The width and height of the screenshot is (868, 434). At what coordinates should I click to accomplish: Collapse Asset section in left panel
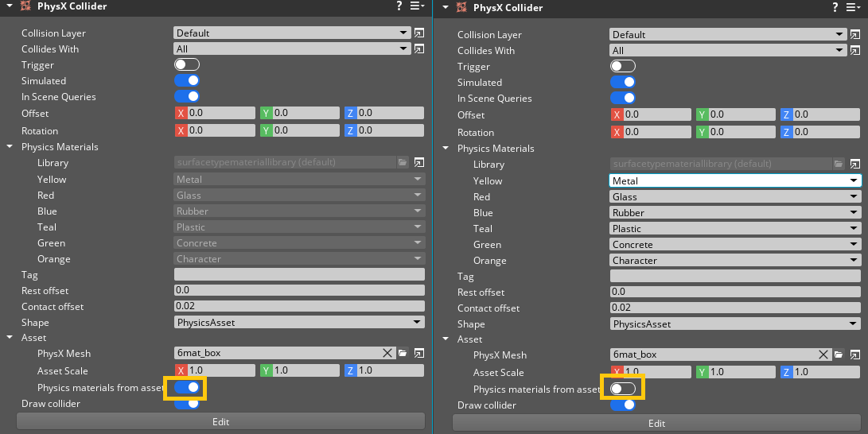point(10,337)
